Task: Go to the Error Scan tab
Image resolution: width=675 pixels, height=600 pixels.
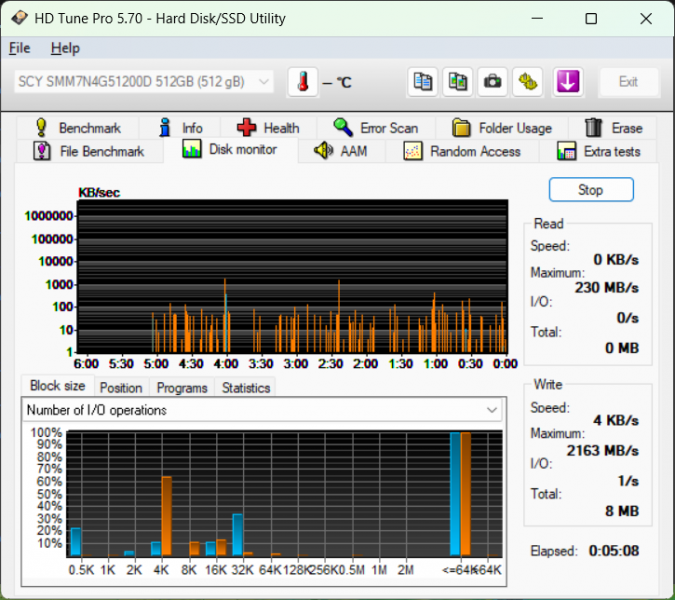Action: 376,128
